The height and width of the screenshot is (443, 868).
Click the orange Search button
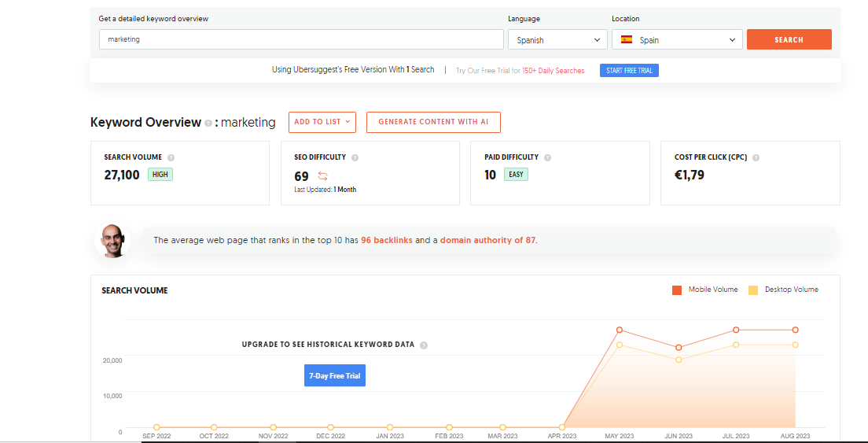(789, 39)
